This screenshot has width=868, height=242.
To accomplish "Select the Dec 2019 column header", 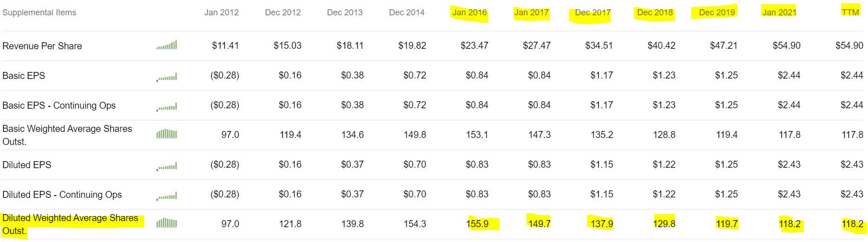I will tap(717, 13).
